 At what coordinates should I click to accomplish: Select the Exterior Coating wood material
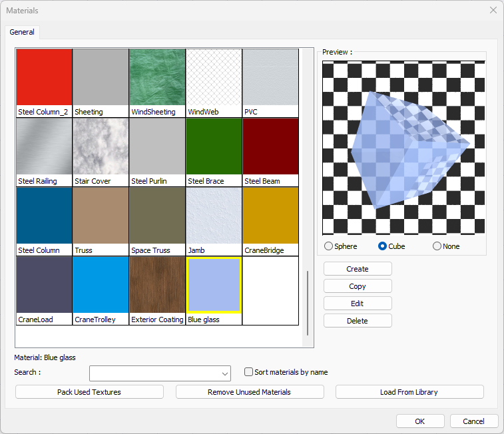pyautogui.click(x=157, y=285)
